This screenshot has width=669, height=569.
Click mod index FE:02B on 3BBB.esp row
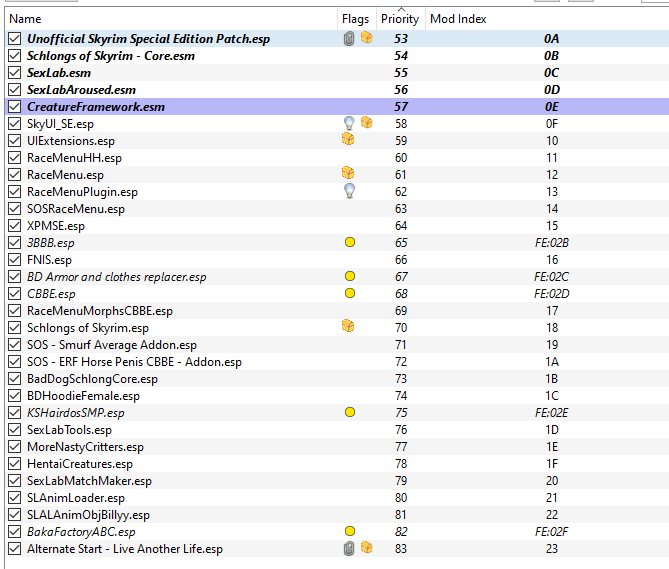point(552,243)
